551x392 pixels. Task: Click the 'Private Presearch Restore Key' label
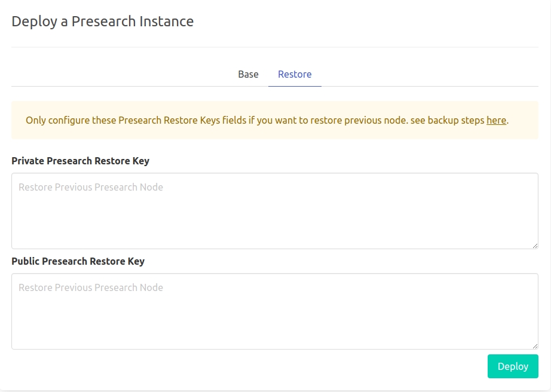pos(80,161)
